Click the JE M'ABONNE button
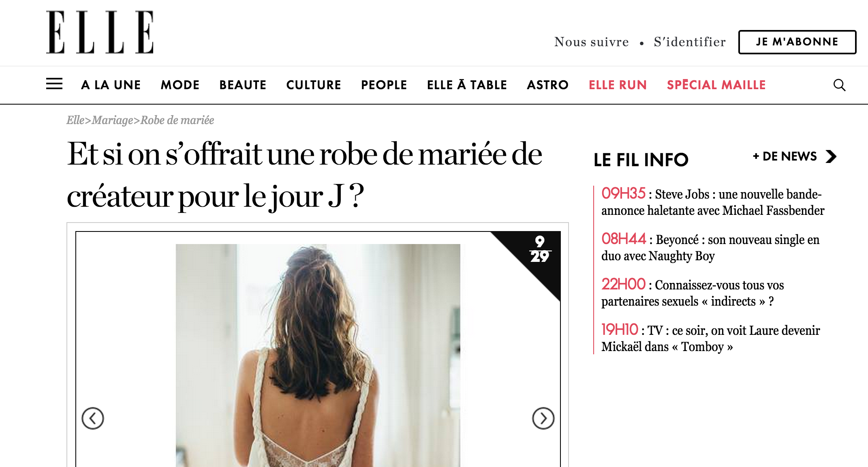The width and height of the screenshot is (868, 467). tap(797, 42)
